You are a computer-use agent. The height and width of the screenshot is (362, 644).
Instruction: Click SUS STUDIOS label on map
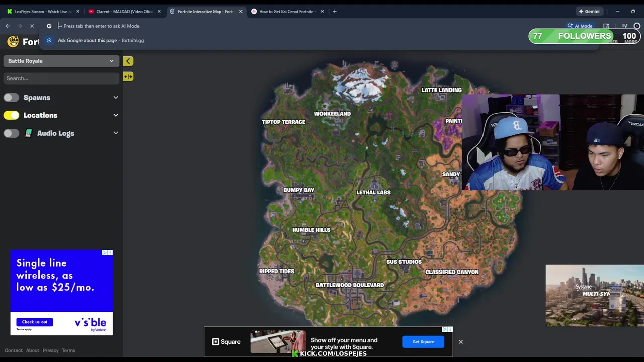(x=404, y=262)
